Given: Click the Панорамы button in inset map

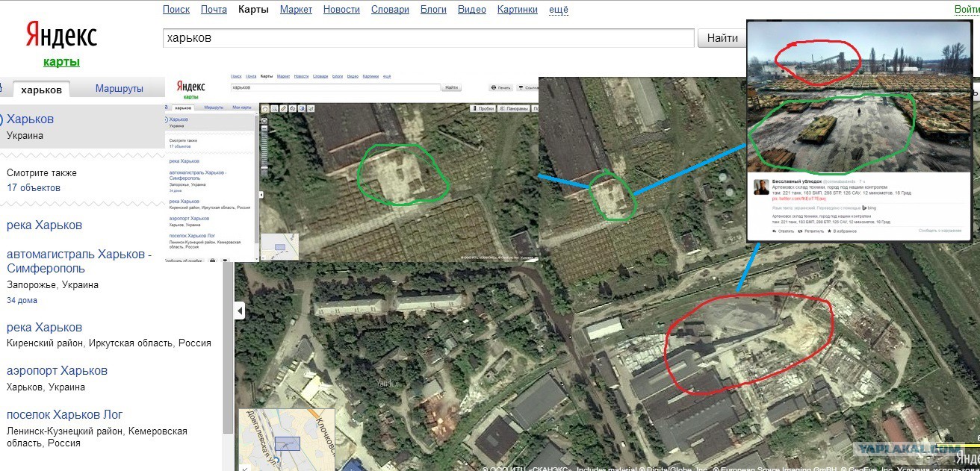Looking at the screenshot, I should tap(512, 108).
